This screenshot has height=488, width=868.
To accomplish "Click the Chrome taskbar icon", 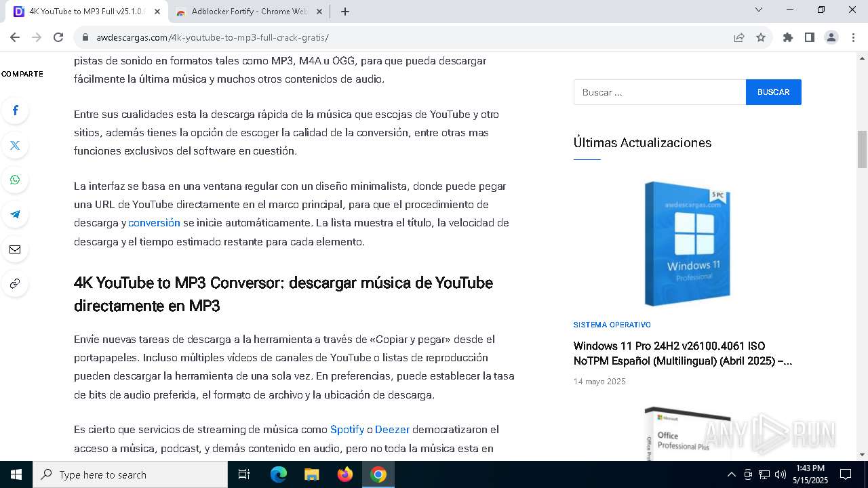I will point(378,474).
